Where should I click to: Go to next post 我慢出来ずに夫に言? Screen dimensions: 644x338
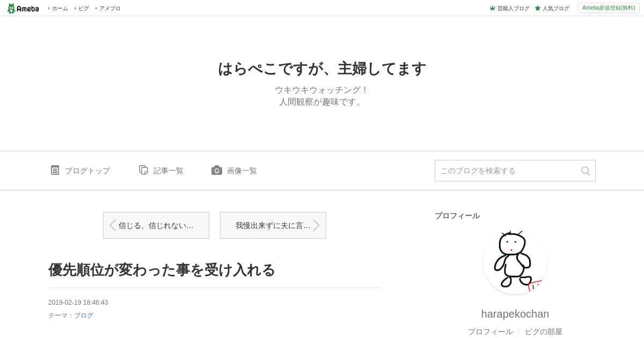click(x=273, y=225)
